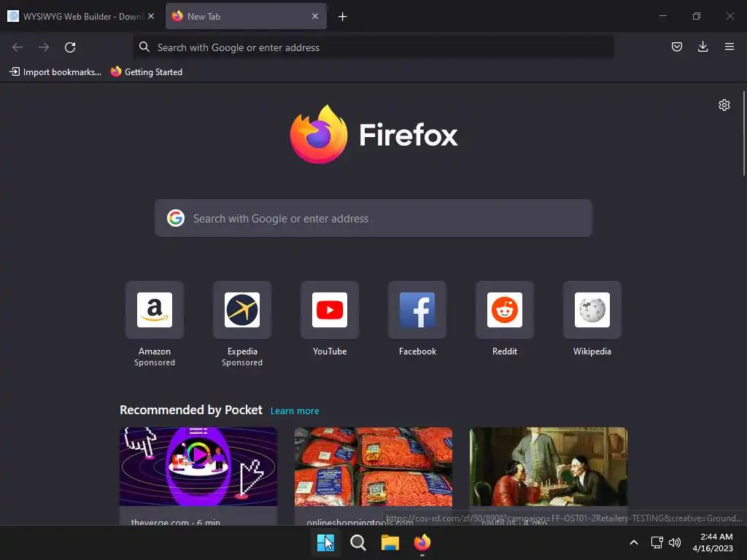Open the Amazon shortcut tile
This screenshot has height=560, width=747.
(155, 310)
